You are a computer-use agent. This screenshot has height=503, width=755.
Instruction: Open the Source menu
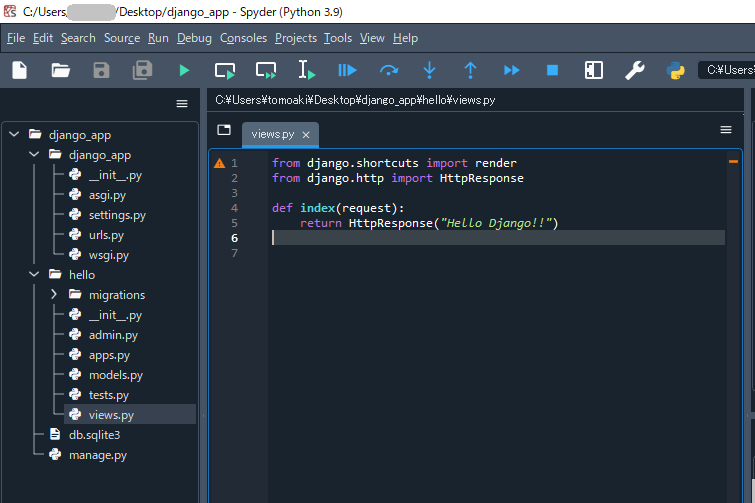pos(122,38)
